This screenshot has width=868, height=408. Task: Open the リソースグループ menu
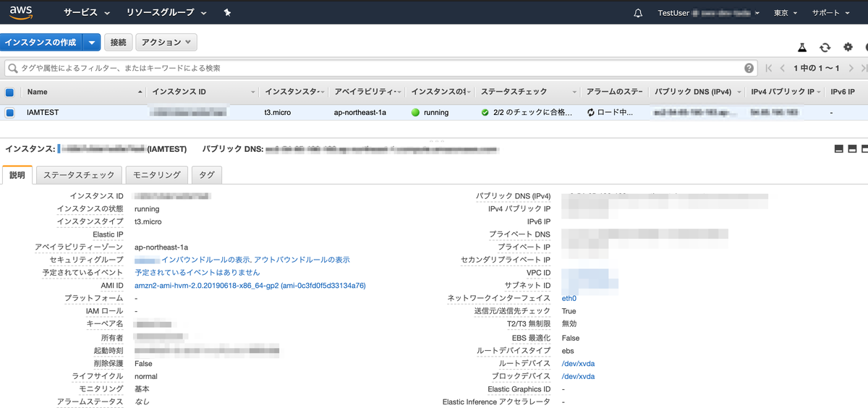(x=166, y=13)
